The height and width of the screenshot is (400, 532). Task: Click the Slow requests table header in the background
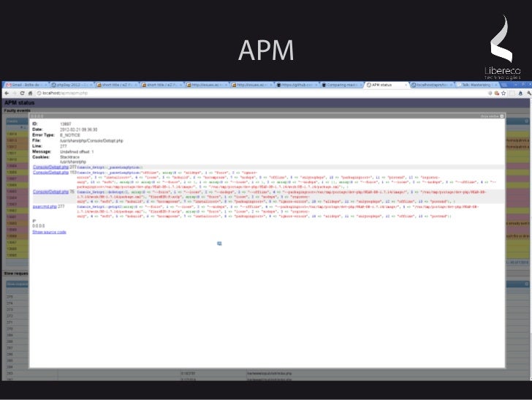(x=17, y=284)
